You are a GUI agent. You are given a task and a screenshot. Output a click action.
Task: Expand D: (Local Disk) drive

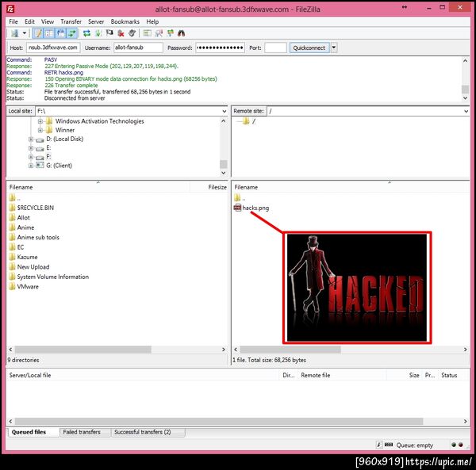click(x=31, y=139)
